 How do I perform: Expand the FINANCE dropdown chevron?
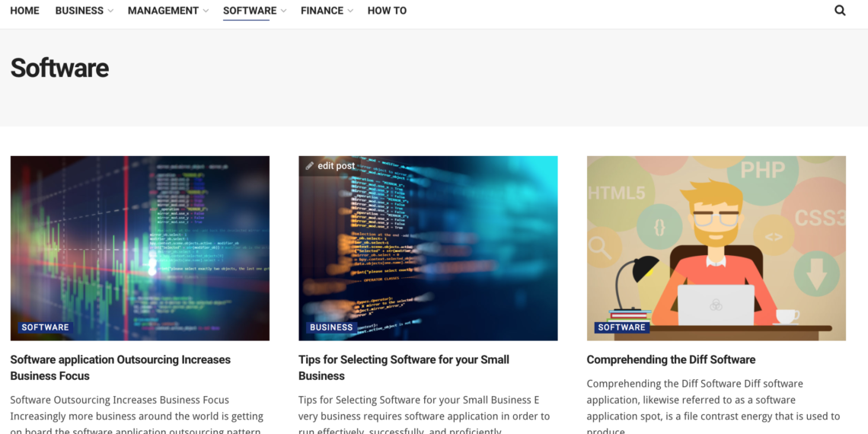(350, 11)
